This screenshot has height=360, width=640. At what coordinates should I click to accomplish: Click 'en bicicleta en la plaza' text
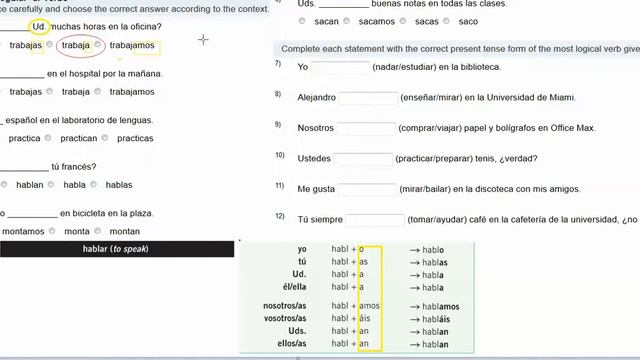click(x=107, y=213)
